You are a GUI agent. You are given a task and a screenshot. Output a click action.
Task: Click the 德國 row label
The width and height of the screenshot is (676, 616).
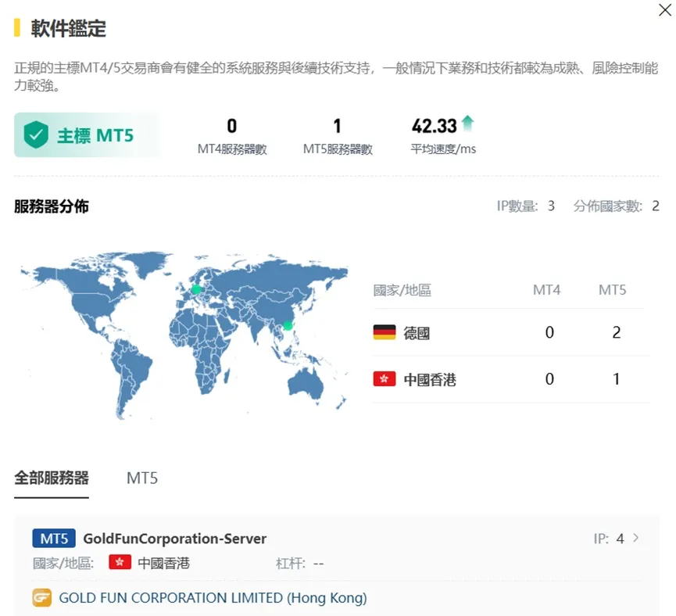pyautogui.click(x=417, y=333)
